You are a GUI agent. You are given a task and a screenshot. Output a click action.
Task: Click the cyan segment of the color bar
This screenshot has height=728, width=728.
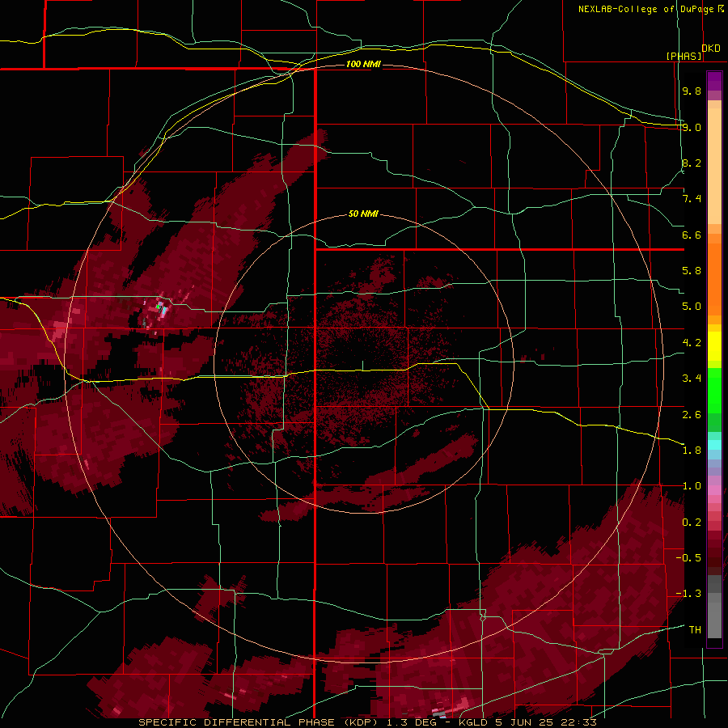[x=714, y=444]
